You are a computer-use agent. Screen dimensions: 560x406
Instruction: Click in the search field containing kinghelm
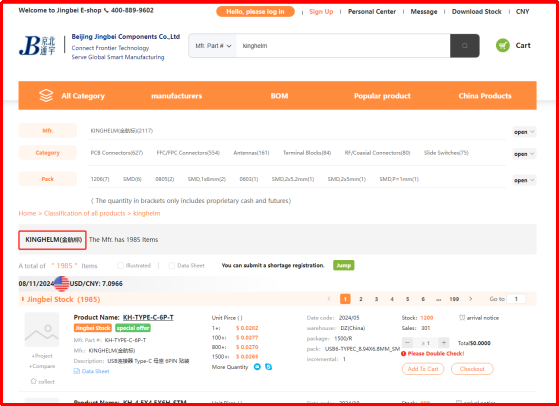(x=343, y=46)
